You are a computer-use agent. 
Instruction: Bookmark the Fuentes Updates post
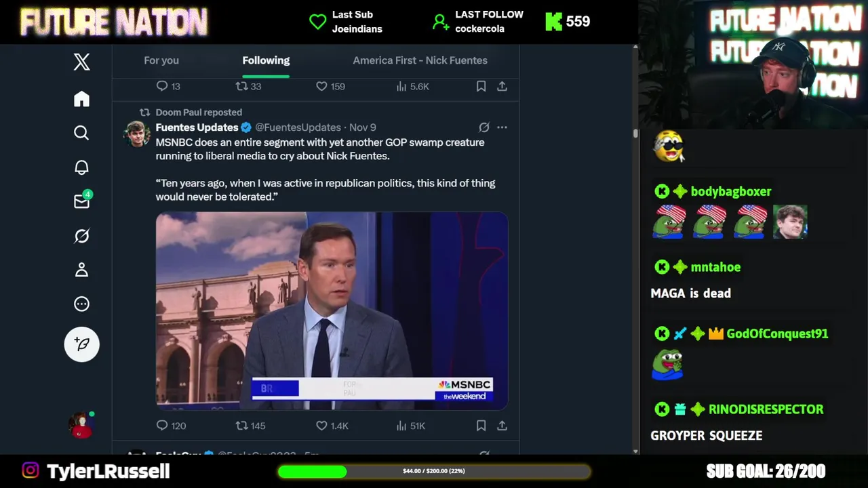click(481, 426)
